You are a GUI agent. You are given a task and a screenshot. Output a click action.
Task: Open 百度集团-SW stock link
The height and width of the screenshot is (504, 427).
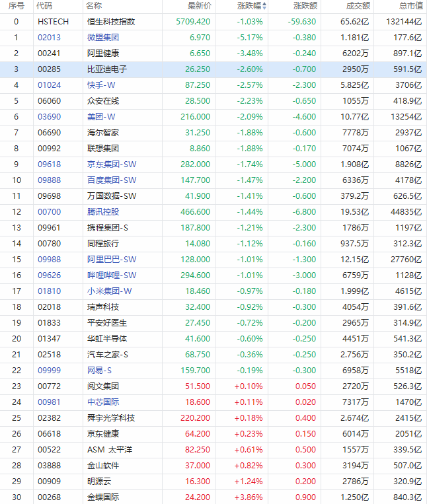112,180
